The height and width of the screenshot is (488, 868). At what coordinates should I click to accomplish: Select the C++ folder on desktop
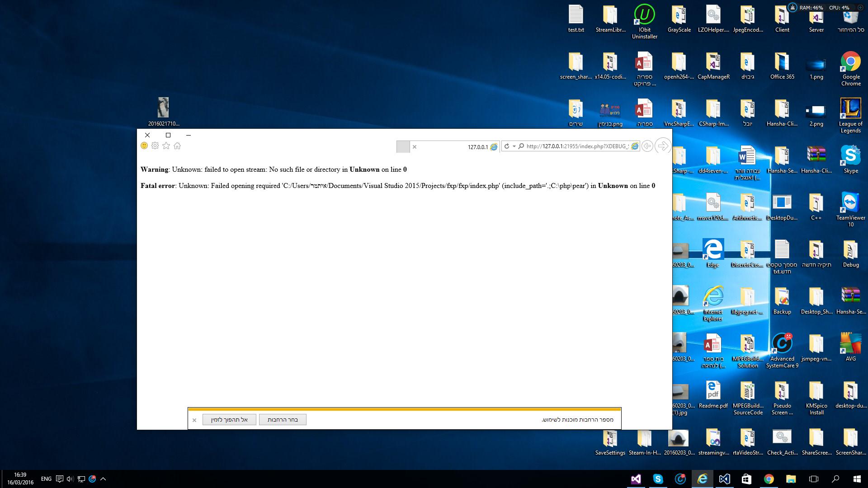pyautogui.click(x=816, y=207)
